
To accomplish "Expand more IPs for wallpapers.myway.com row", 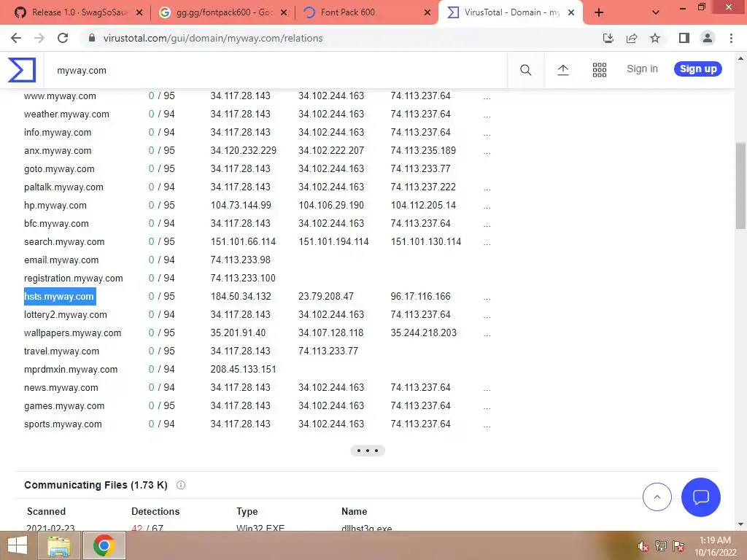I will pyautogui.click(x=487, y=335).
